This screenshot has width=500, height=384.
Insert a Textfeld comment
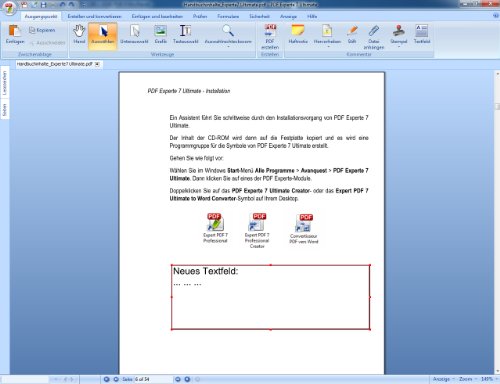422,35
